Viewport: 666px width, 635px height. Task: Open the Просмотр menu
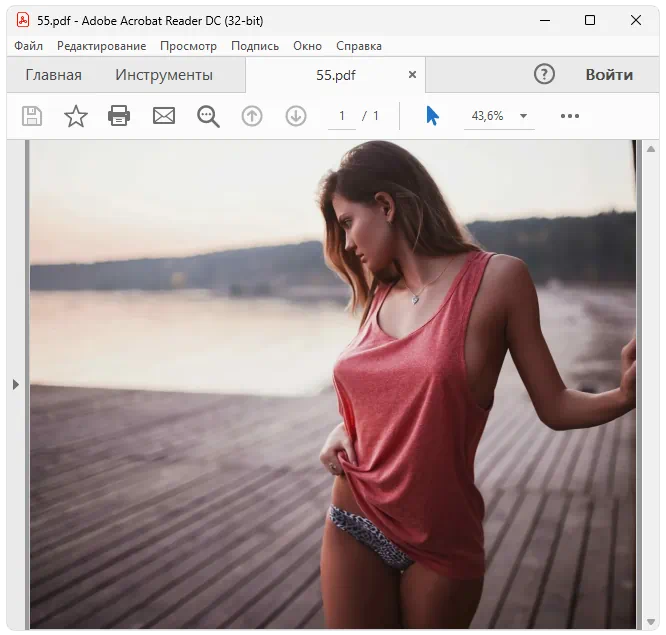[188, 46]
